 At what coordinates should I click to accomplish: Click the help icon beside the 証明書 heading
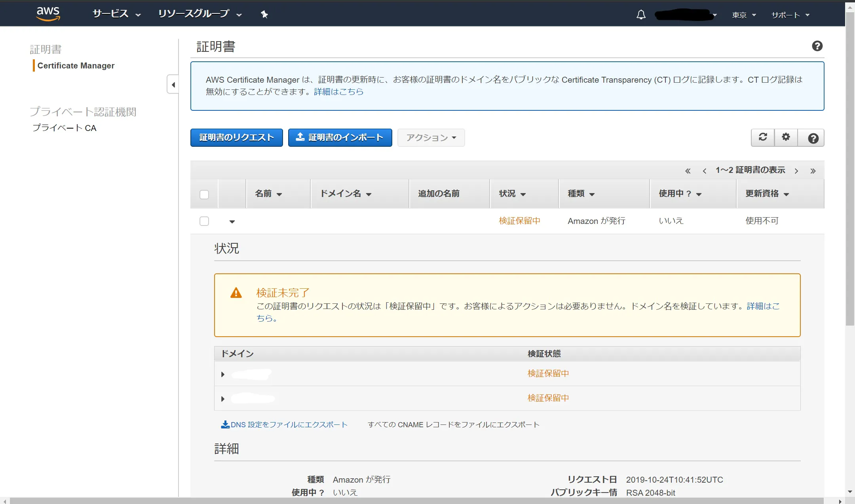(817, 46)
